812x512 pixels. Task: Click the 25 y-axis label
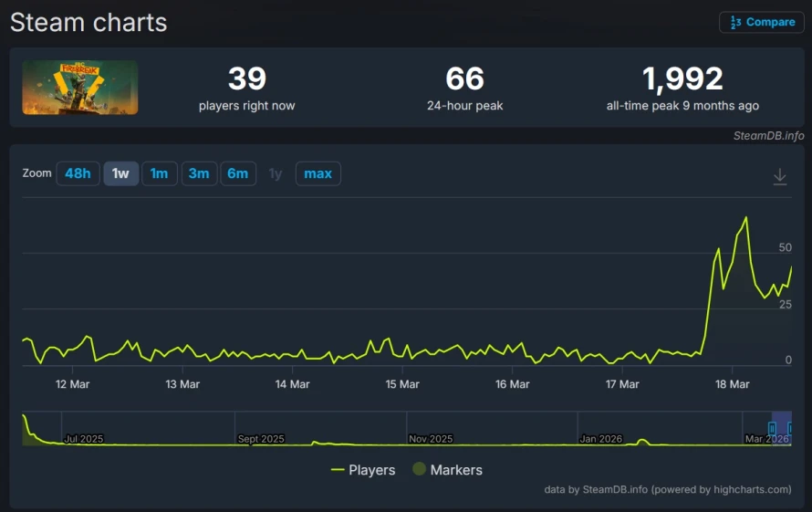pyautogui.click(x=785, y=305)
